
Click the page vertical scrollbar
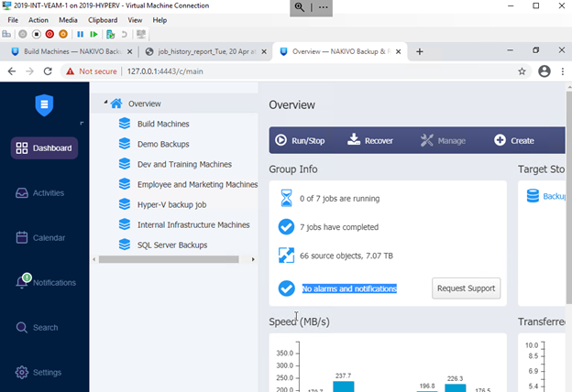pyautogui.click(x=569, y=197)
